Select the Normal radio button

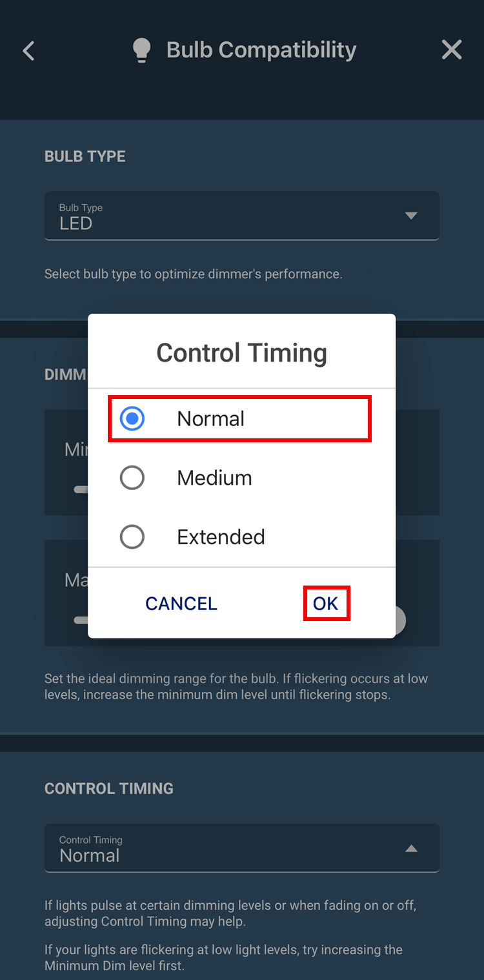tap(132, 419)
